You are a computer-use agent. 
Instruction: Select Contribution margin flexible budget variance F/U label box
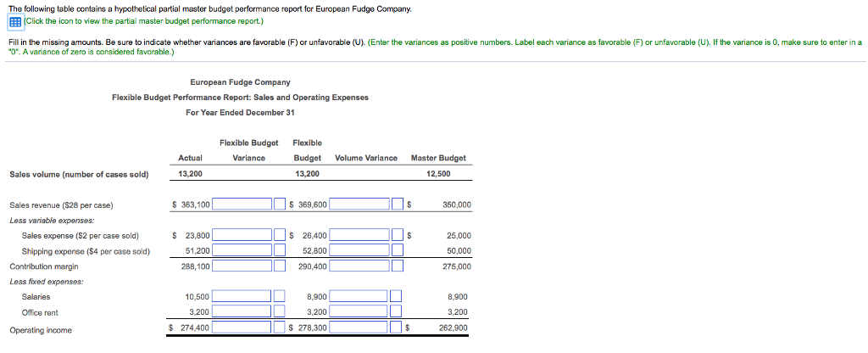pos(280,266)
